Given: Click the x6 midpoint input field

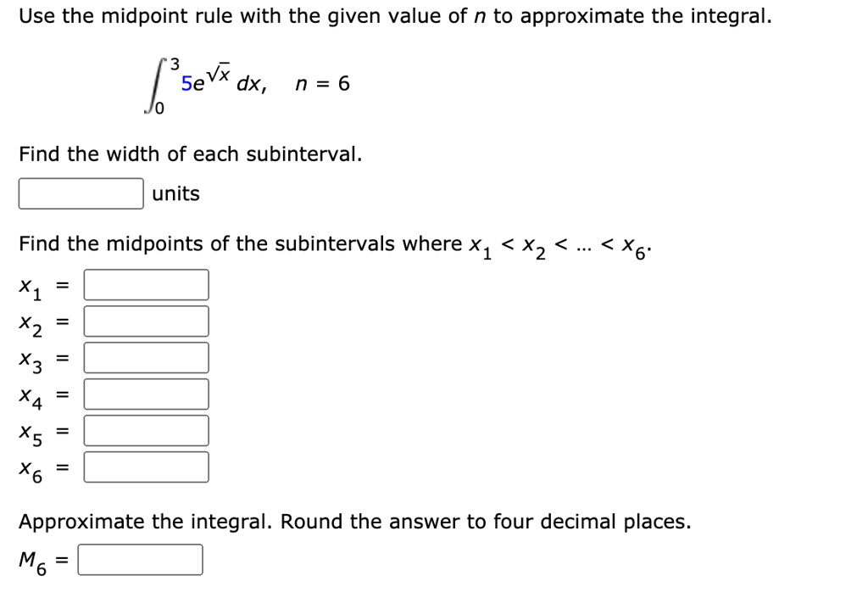Looking at the screenshot, I should click(146, 467).
